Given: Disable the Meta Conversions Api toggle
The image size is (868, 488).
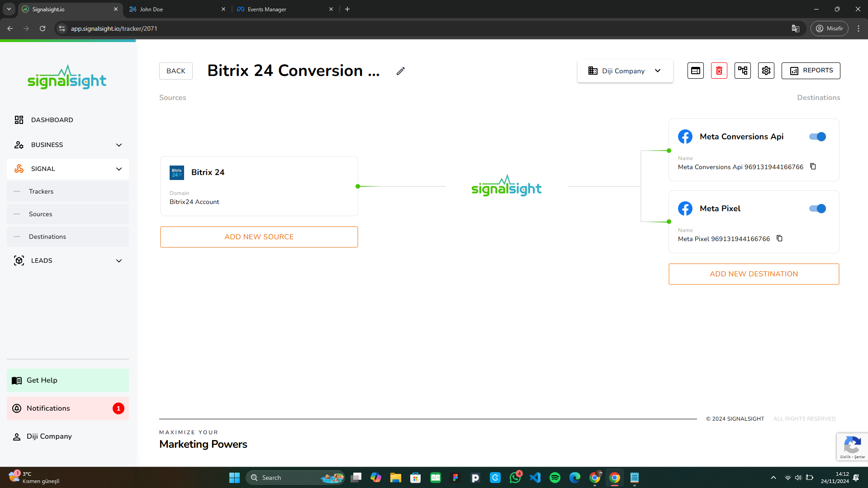Looking at the screenshot, I should (x=817, y=137).
